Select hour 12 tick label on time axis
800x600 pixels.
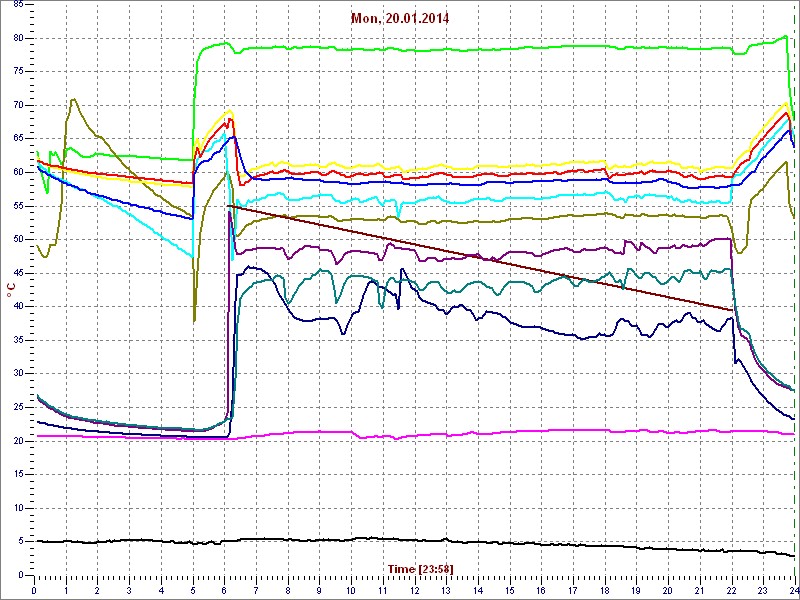tap(414, 589)
